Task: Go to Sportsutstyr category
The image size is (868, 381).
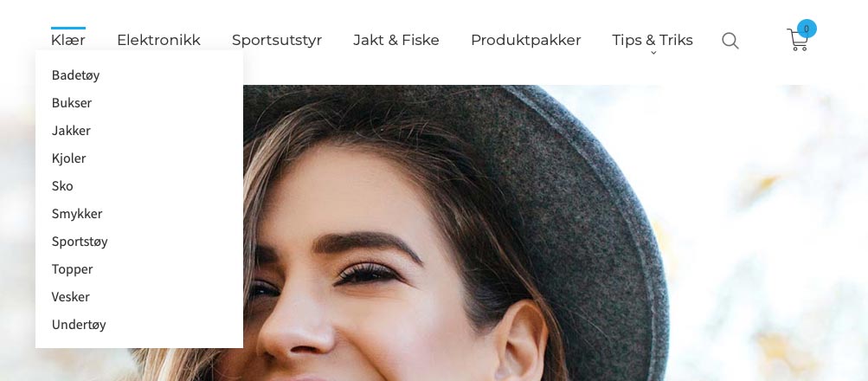Action: point(277,40)
